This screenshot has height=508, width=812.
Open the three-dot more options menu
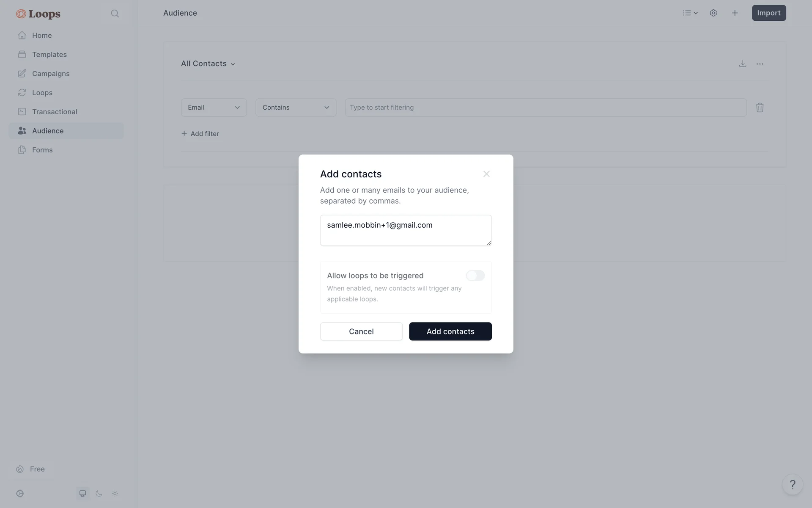(760, 64)
